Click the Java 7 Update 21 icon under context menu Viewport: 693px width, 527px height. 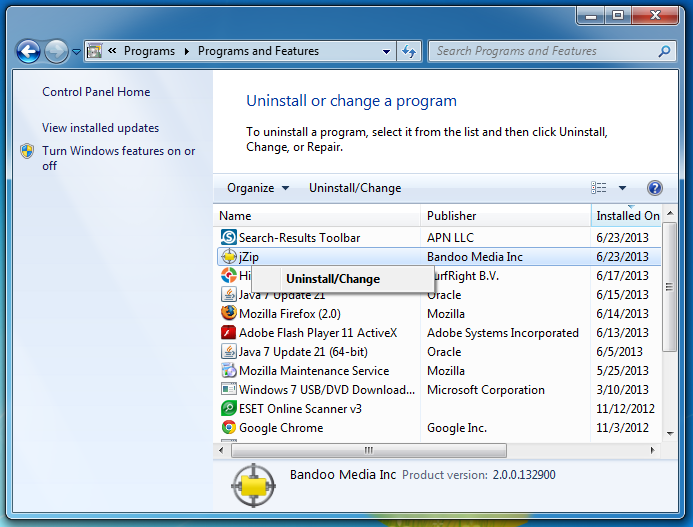click(228, 294)
